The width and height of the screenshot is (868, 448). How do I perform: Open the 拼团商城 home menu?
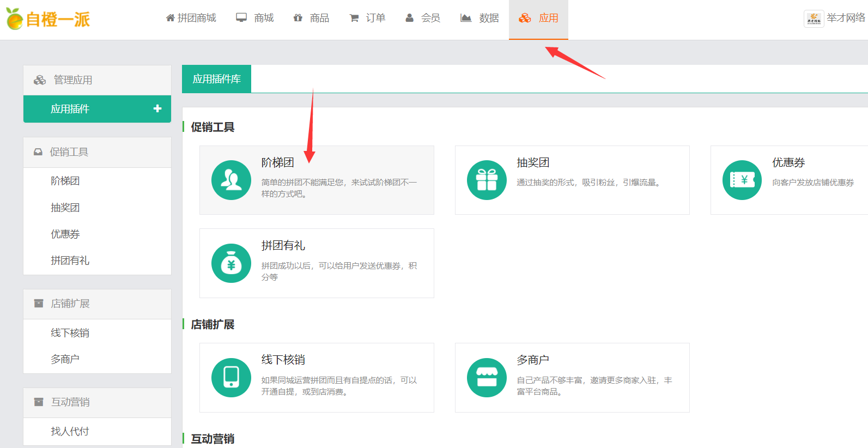(191, 18)
